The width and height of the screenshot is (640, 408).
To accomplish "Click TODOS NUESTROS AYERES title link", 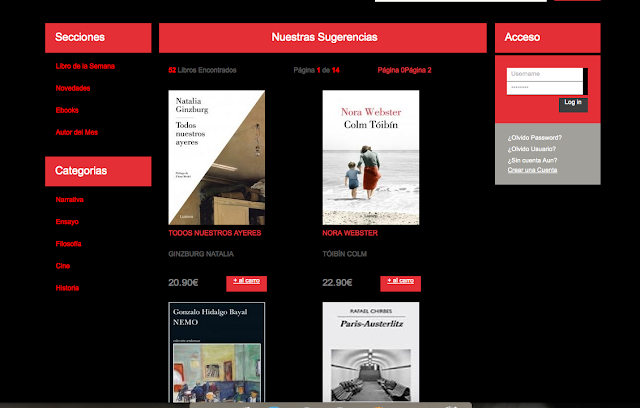I will pos(215,233).
